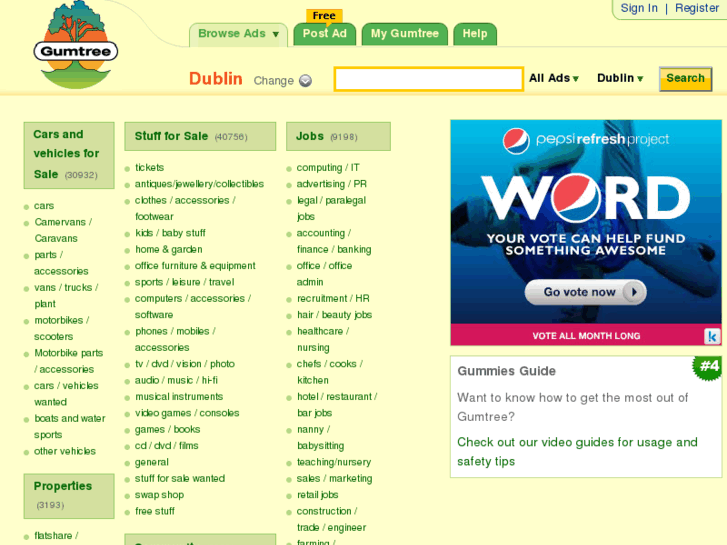Select free stuff link

(x=155, y=511)
